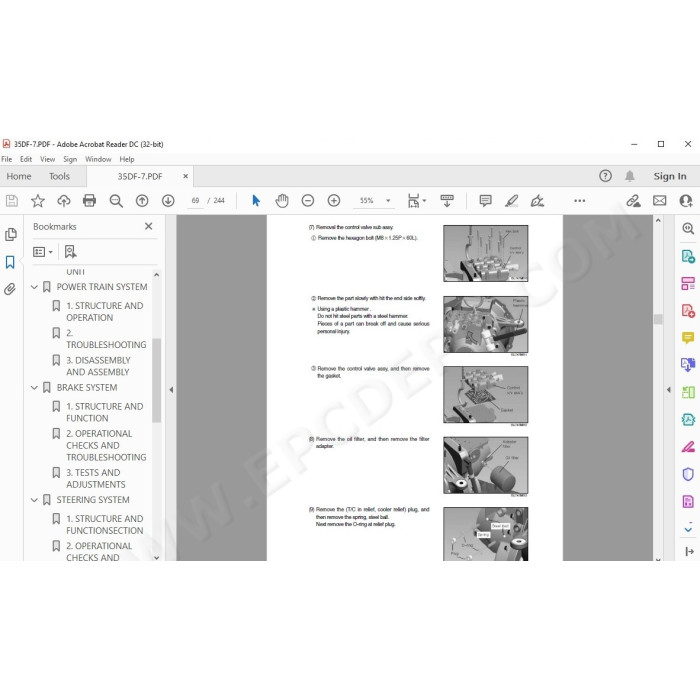
Task: Collapse the right tools pane arrow
Action: [668, 390]
